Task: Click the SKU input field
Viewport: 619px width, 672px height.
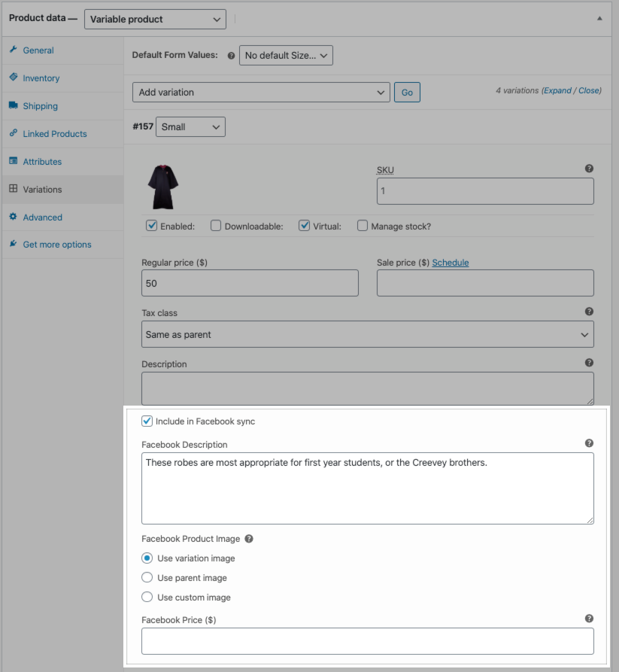Action: tap(485, 191)
